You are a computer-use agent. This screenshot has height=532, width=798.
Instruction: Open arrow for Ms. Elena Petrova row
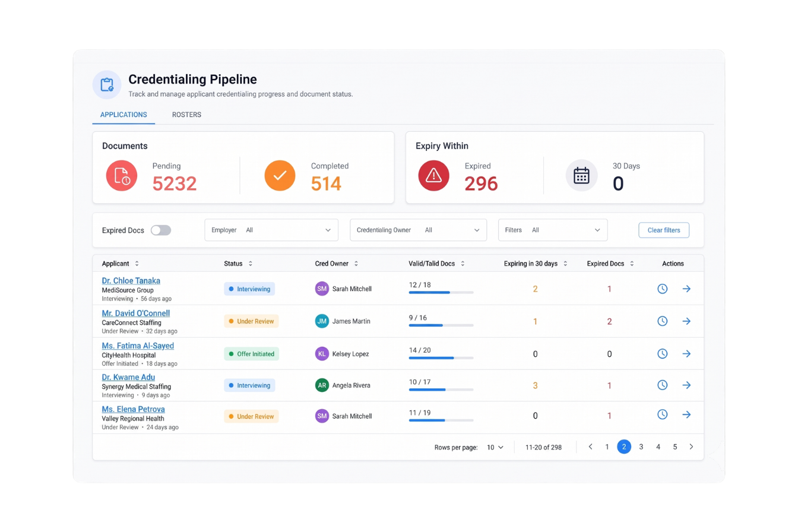[x=686, y=415]
